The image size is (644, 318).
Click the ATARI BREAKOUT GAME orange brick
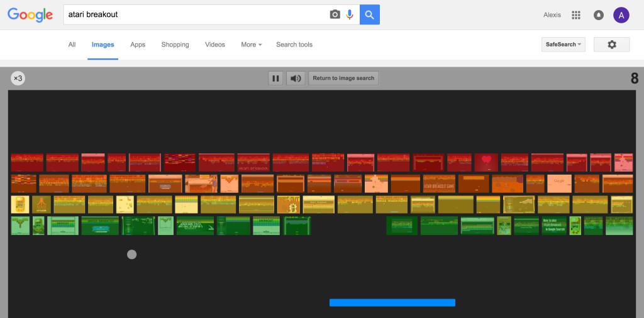point(439,184)
